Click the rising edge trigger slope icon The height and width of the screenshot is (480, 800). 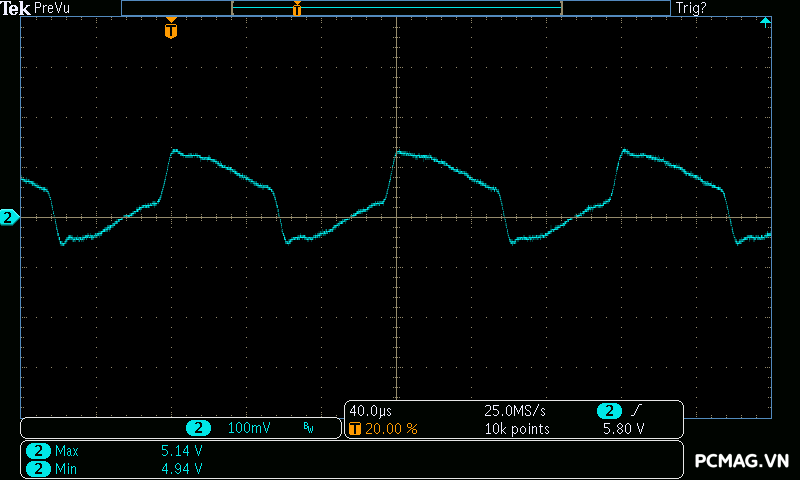point(637,411)
